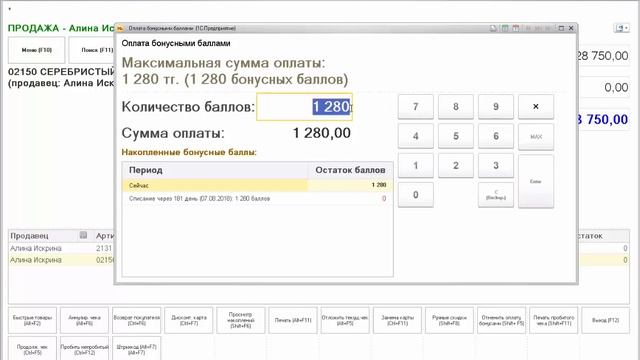
Task: Click the MAX key on keypad
Action: coord(536,137)
